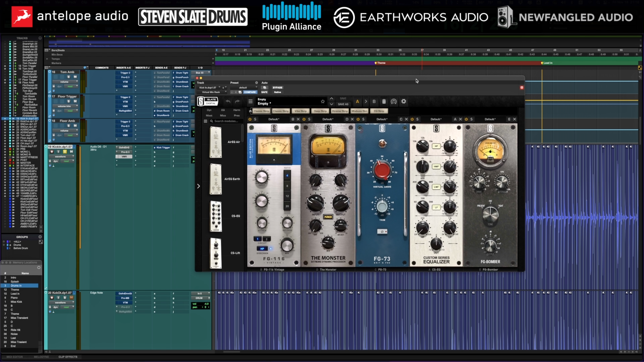The height and width of the screenshot is (362, 644).
Task: Copy plugin settings icon beside COMPARE
Action: point(240,92)
